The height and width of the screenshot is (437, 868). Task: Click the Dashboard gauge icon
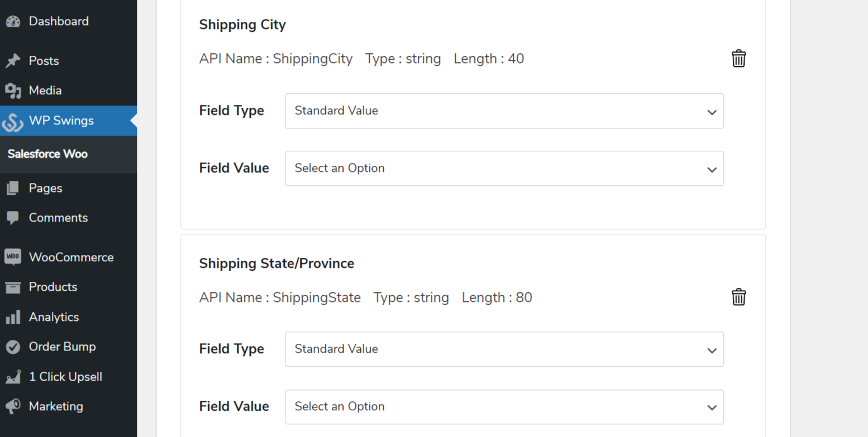point(13,22)
